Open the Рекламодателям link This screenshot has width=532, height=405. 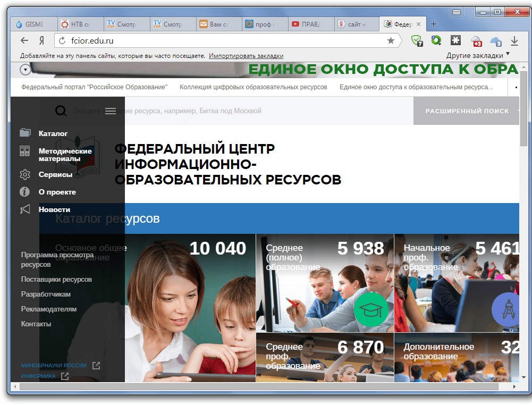pyautogui.click(x=49, y=309)
